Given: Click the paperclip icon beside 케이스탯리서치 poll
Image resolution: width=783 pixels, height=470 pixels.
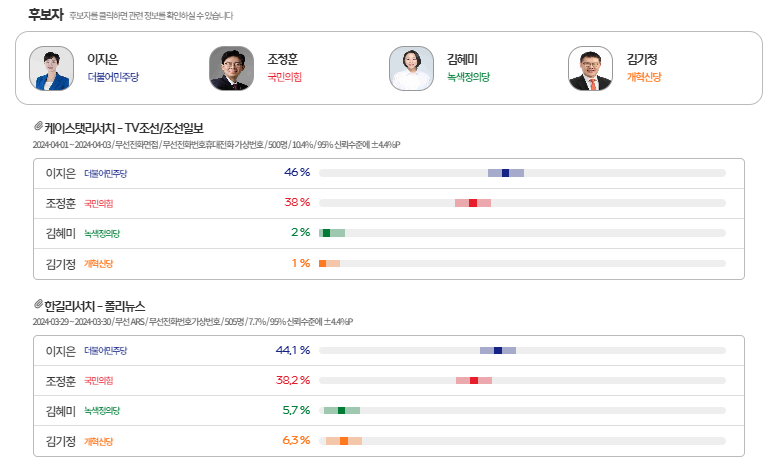Looking at the screenshot, I should coord(38,127).
